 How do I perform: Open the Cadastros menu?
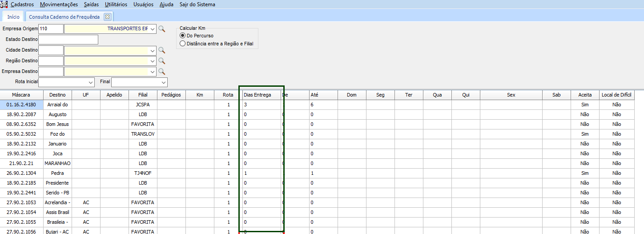pyautogui.click(x=22, y=4)
